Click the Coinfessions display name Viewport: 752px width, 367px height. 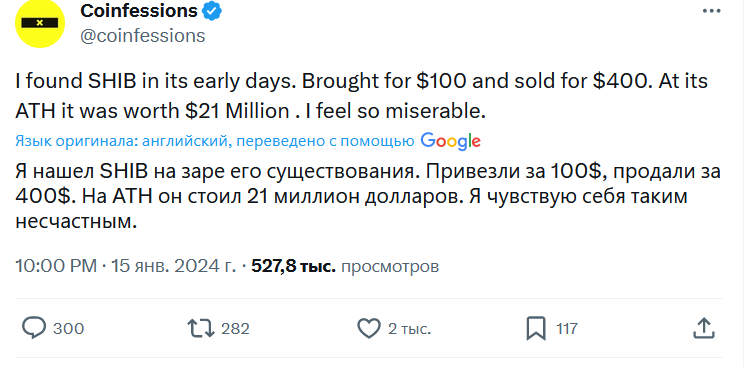point(139,11)
